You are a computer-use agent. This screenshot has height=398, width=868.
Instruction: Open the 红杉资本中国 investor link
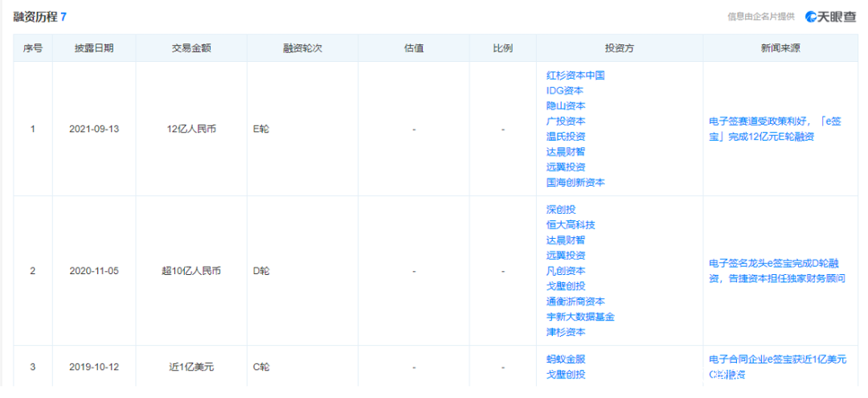(575, 76)
